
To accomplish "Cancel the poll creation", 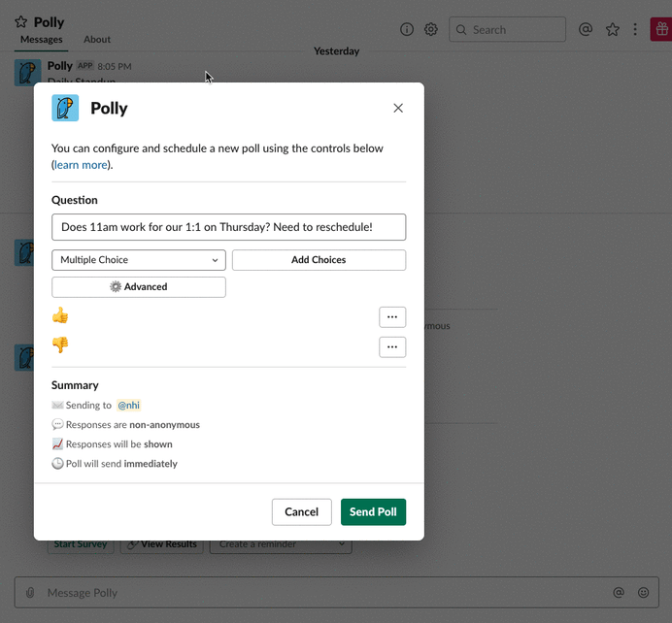I will pos(302,511).
